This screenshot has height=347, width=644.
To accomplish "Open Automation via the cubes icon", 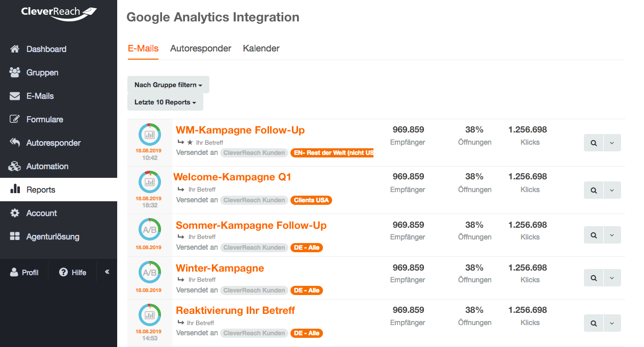I will pyautogui.click(x=15, y=166).
